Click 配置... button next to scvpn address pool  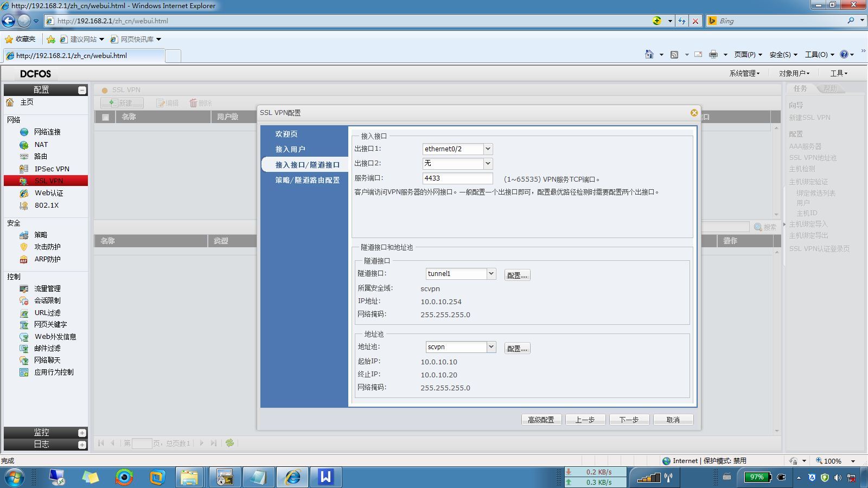click(x=517, y=349)
